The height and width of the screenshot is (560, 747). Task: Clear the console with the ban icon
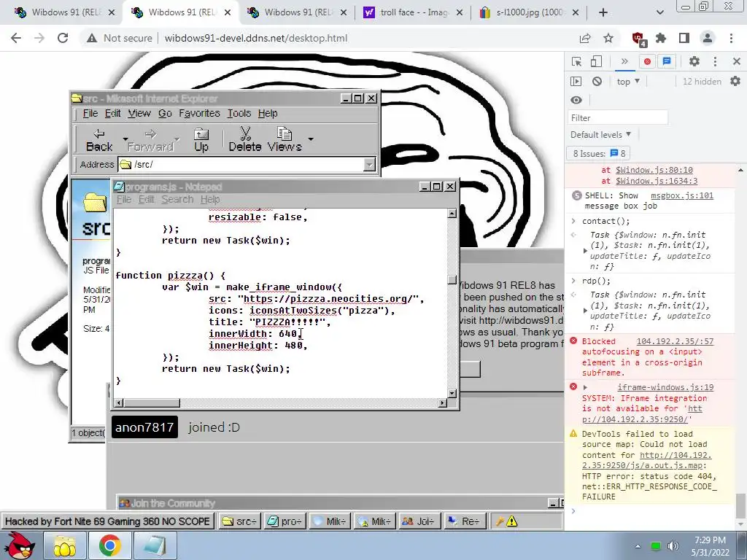pos(597,82)
